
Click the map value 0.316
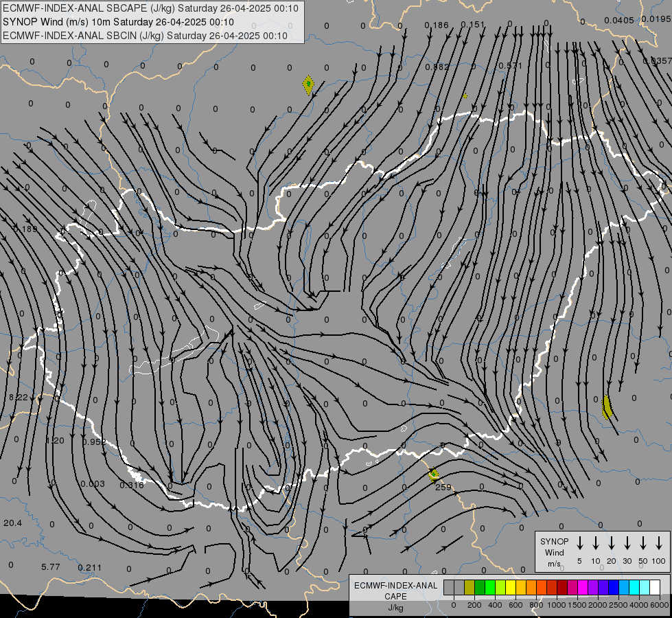coord(132,485)
